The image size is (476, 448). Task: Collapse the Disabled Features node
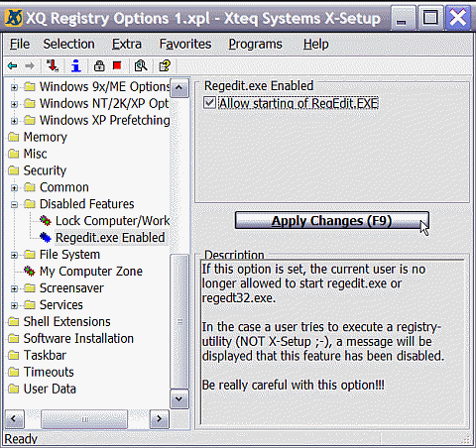coord(14,205)
